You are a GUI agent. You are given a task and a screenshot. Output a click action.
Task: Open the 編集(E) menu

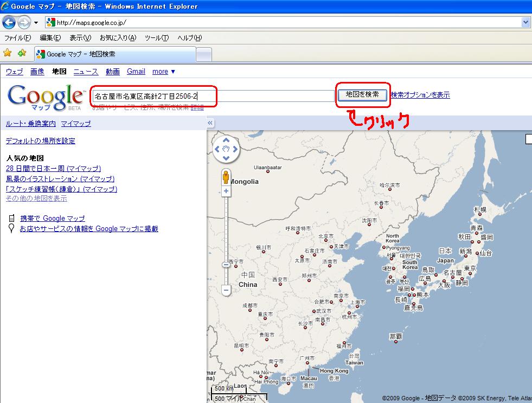point(50,37)
